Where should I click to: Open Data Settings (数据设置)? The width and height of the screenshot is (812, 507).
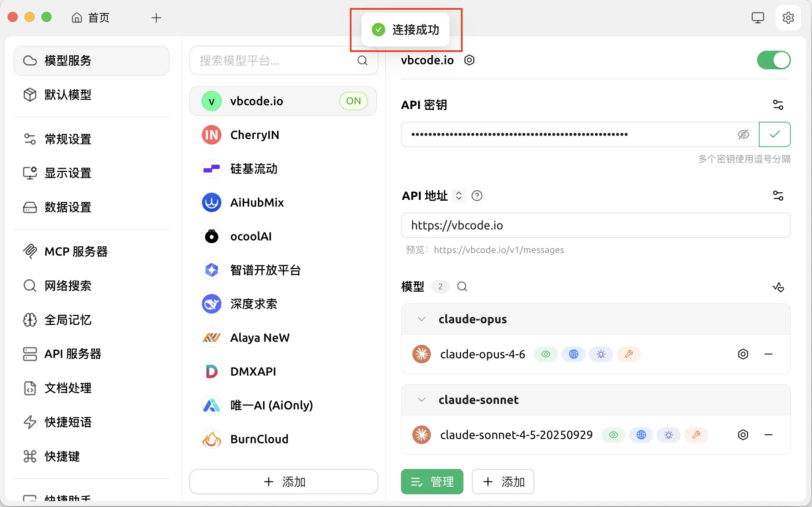pyautogui.click(x=92, y=207)
